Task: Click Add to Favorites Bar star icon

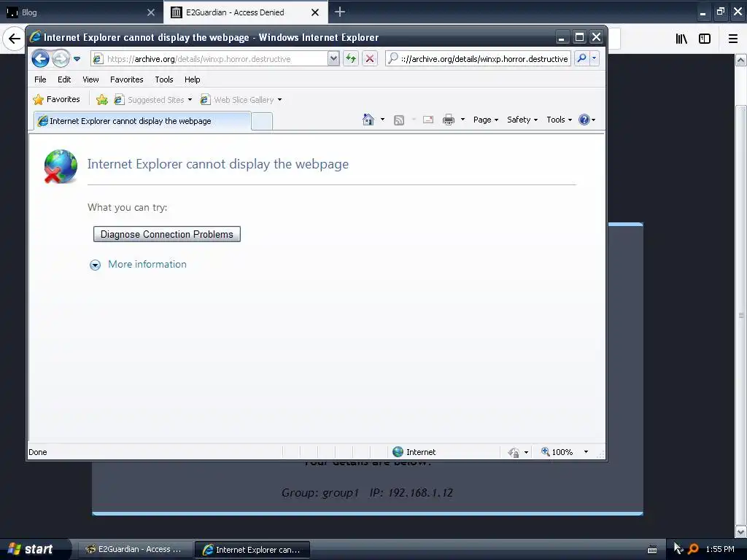Action: click(102, 99)
